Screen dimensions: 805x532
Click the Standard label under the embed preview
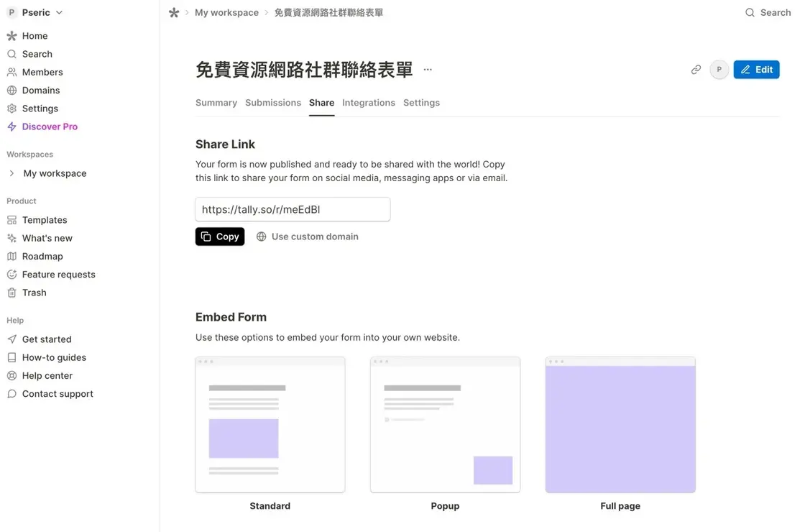pos(270,506)
